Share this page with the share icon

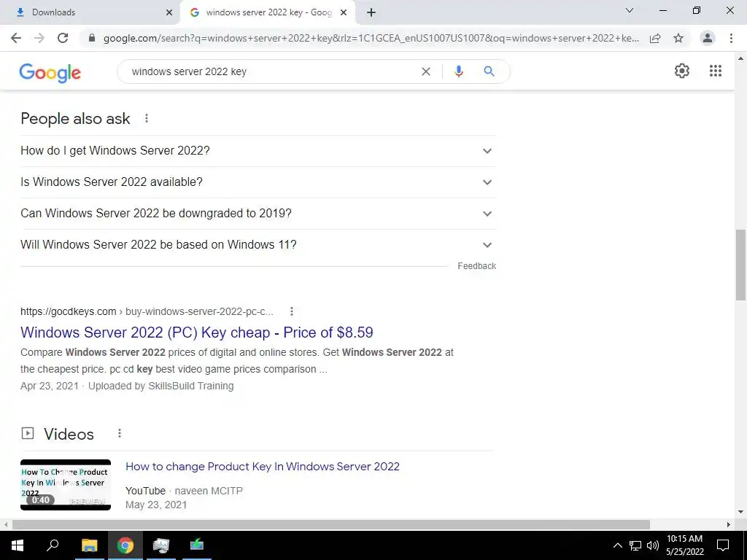coord(655,38)
